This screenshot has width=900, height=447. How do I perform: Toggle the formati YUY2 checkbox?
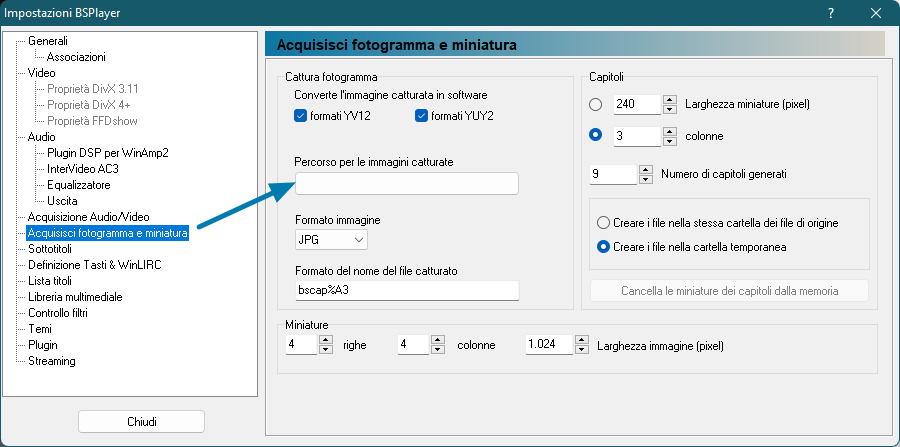pos(421,116)
